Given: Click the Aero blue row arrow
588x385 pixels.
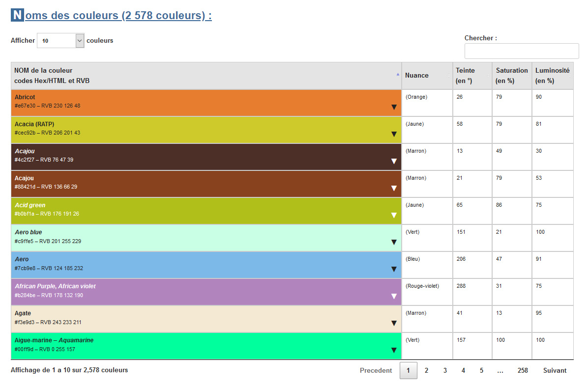Looking at the screenshot, I should [394, 242].
